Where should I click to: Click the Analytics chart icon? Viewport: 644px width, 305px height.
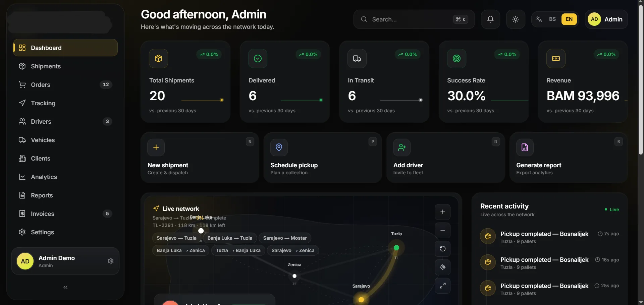(22, 177)
